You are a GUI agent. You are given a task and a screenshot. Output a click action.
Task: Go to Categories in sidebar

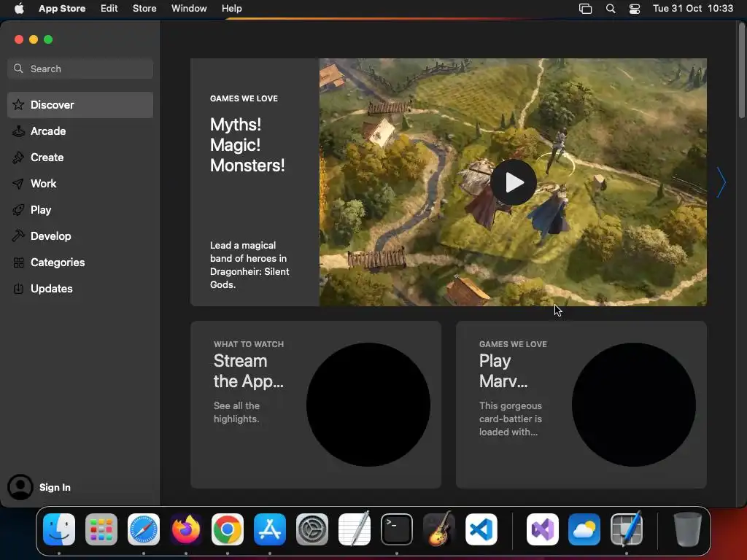[80, 262]
